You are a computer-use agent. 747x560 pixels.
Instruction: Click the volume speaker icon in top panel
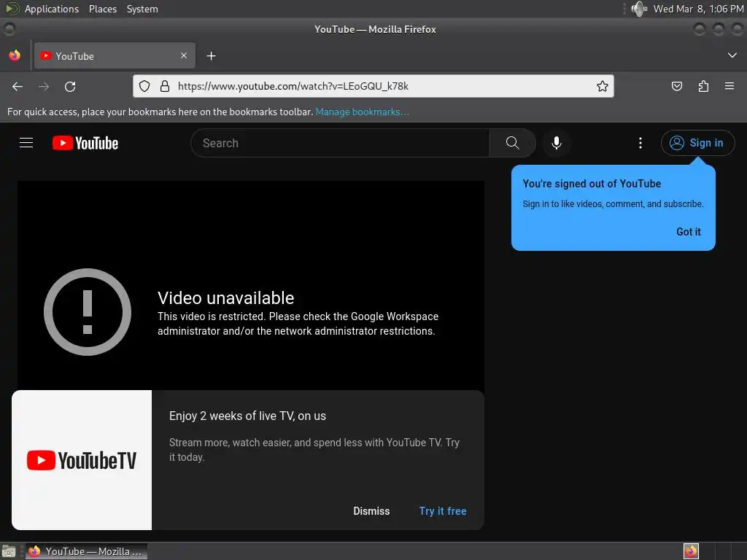[639, 9]
